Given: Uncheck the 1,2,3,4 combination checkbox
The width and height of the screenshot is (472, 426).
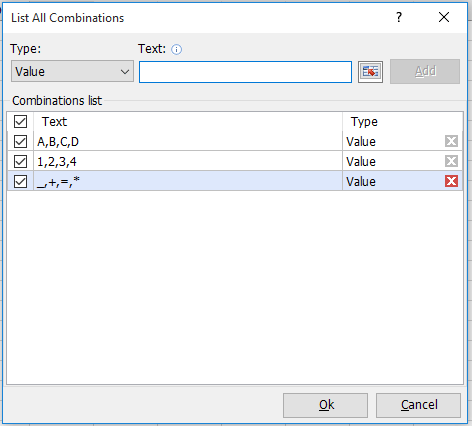Looking at the screenshot, I should tap(20, 161).
